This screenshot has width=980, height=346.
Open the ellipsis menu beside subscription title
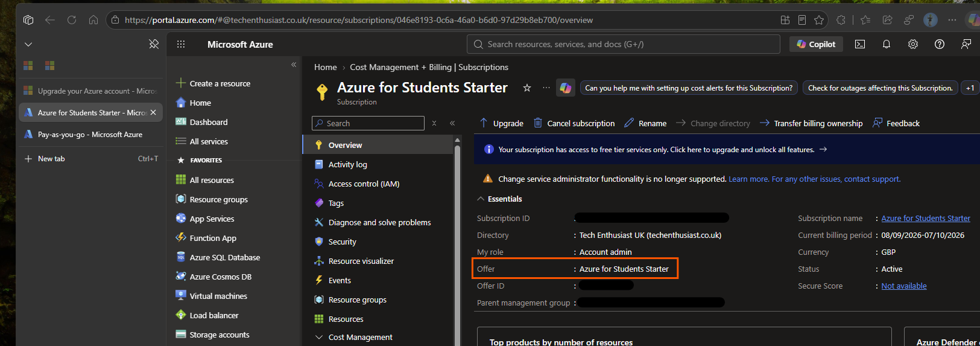[546, 88]
